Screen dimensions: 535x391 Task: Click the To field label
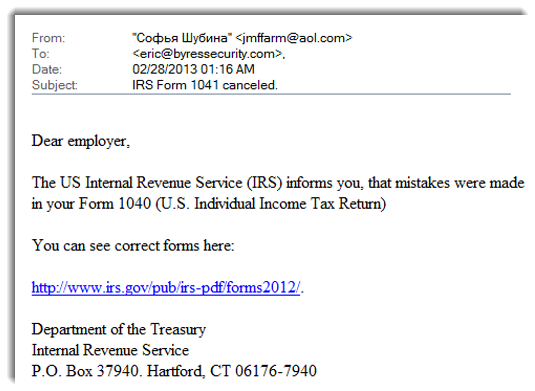pyautogui.click(x=41, y=54)
